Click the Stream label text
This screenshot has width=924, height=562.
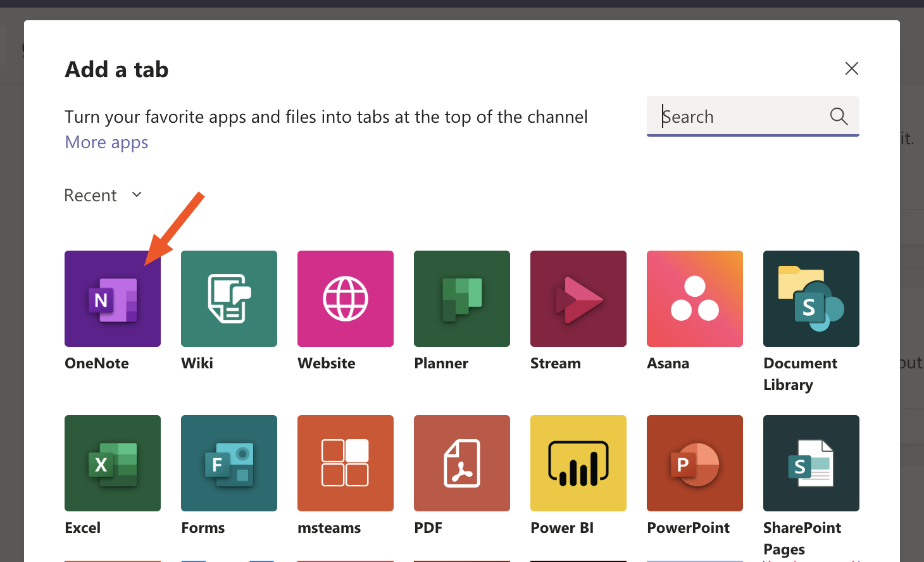pos(556,363)
